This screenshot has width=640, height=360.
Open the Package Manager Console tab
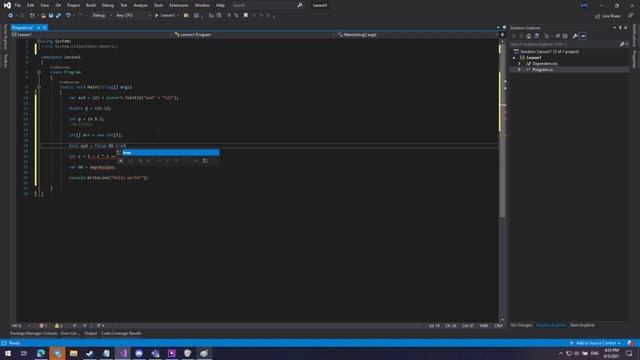[33, 333]
